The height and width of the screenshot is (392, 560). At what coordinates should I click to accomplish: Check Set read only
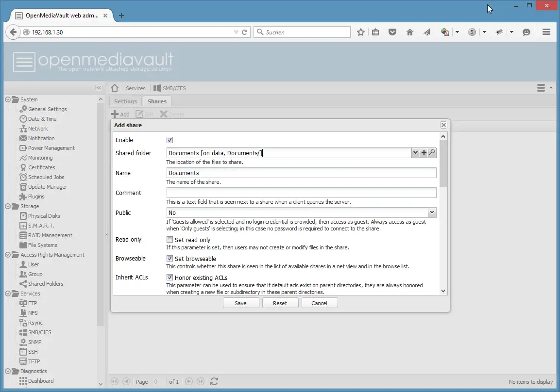pyautogui.click(x=170, y=240)
